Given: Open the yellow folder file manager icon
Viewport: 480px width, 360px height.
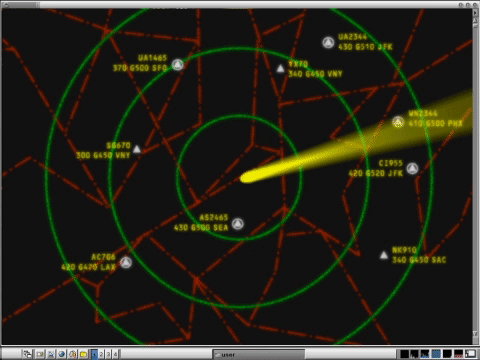Looking at the screenshot, I should [x=83, y=354].
